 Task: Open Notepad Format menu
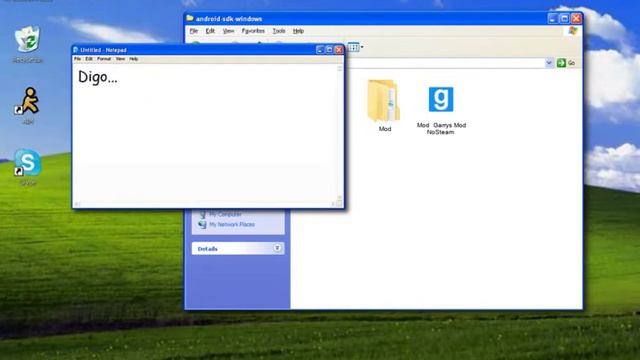click(x=104, y=59)
